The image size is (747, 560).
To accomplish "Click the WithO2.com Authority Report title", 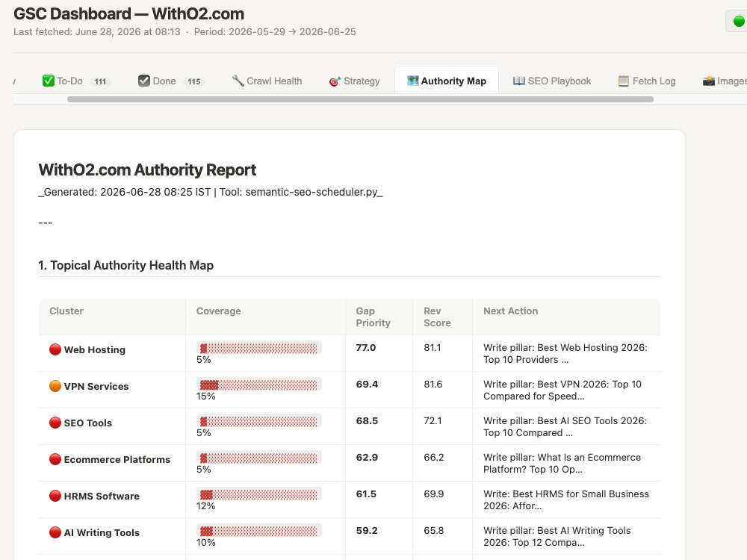I will pyautogui.click(x=147, y=170).
